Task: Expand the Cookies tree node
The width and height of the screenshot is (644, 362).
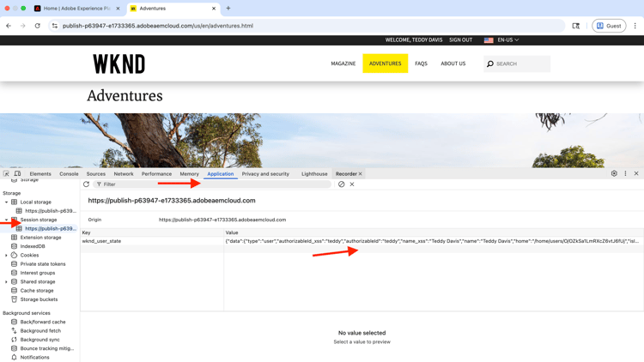Action: point(6,256)
